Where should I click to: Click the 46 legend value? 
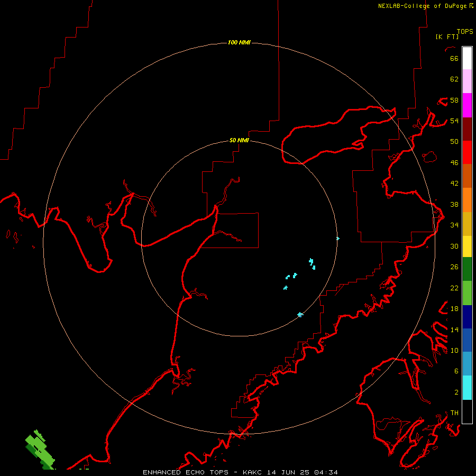[x=454, y=163]
